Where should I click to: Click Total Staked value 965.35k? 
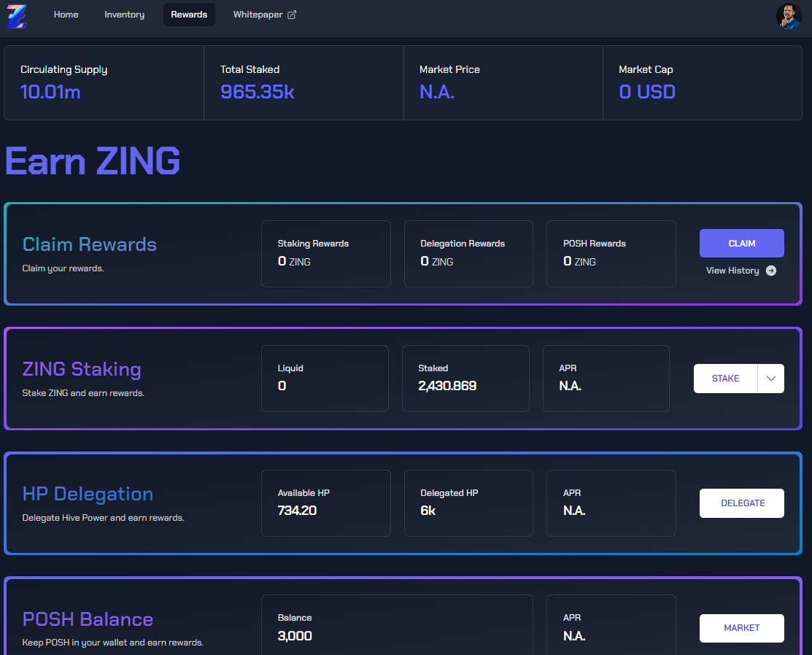point(258,92)
